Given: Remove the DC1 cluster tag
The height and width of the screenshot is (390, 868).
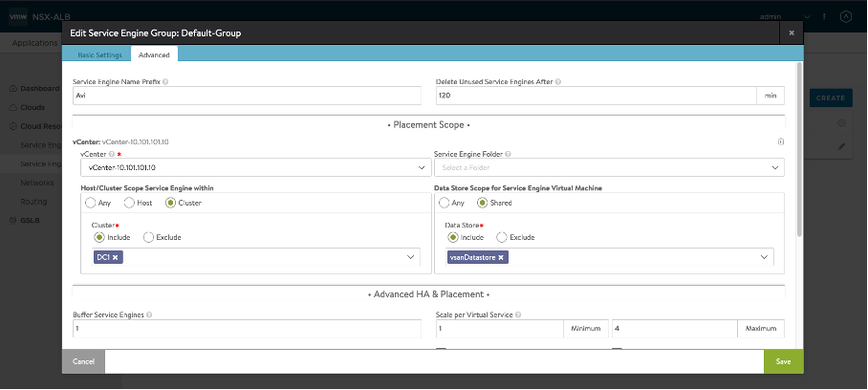Looking at the screenshot, I should [115, 258].
